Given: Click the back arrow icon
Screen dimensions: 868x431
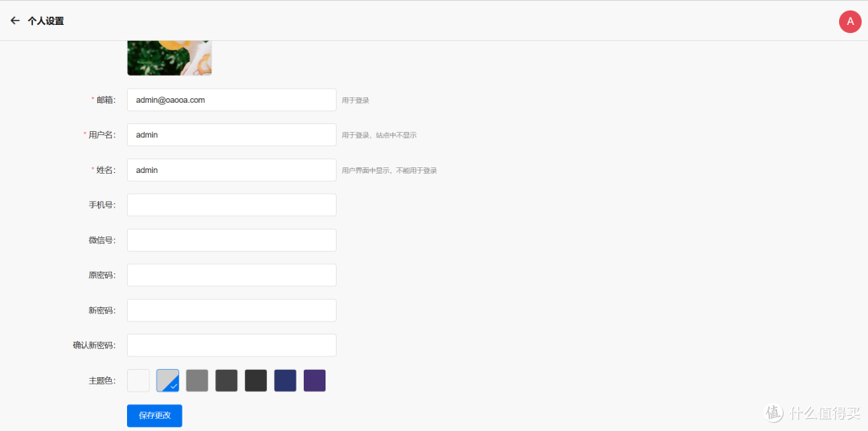Looking at the screenshot, I should pos(14,21).
